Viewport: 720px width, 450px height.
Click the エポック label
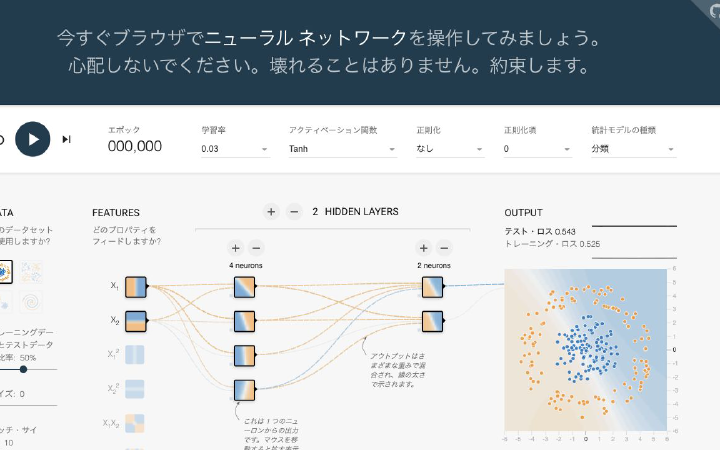pyautogui.click(x=124, y=130)
